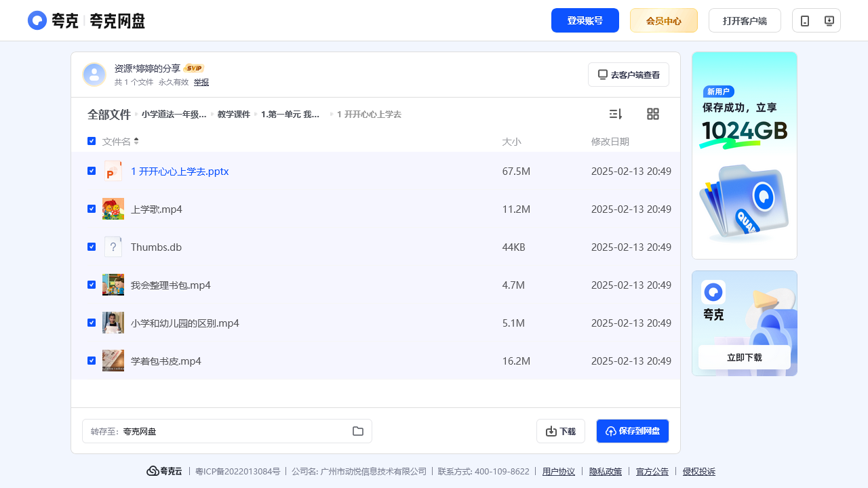Image resolution: width=868 pixels, height=488 pixels.
Task: Click the 下载 download button
Action: (561, 431)
